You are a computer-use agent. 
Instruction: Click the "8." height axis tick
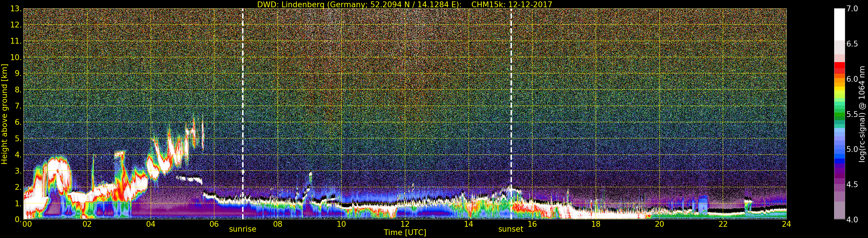(18, 90)
